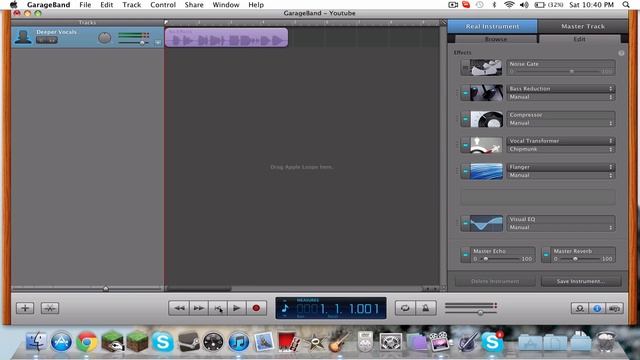Screen dimensions: 640x360
Task: Click the Delete Instrument button
Action: [495, 281]
